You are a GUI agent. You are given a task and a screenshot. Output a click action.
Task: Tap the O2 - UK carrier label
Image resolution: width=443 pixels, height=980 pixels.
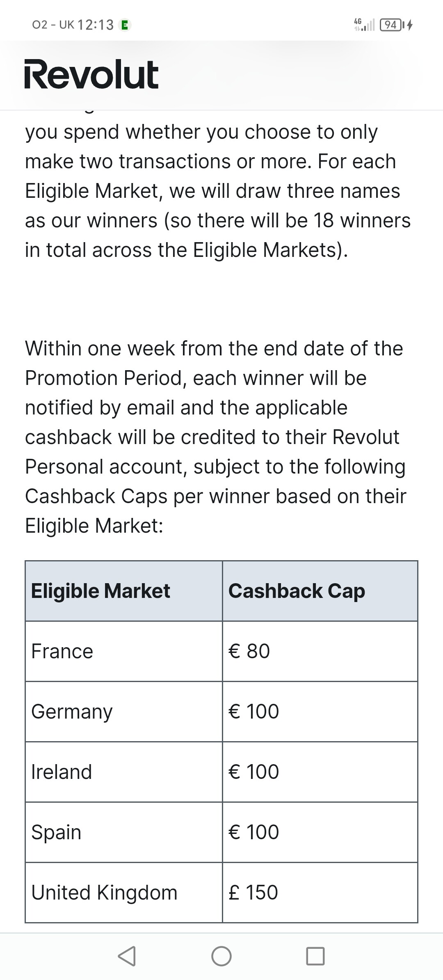click(x=53, y=25)
